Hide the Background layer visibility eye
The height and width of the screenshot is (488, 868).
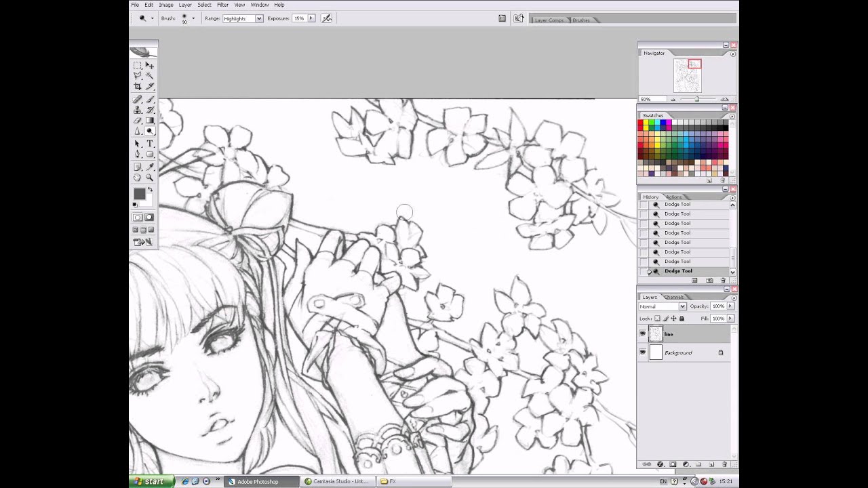pos(642,352)
